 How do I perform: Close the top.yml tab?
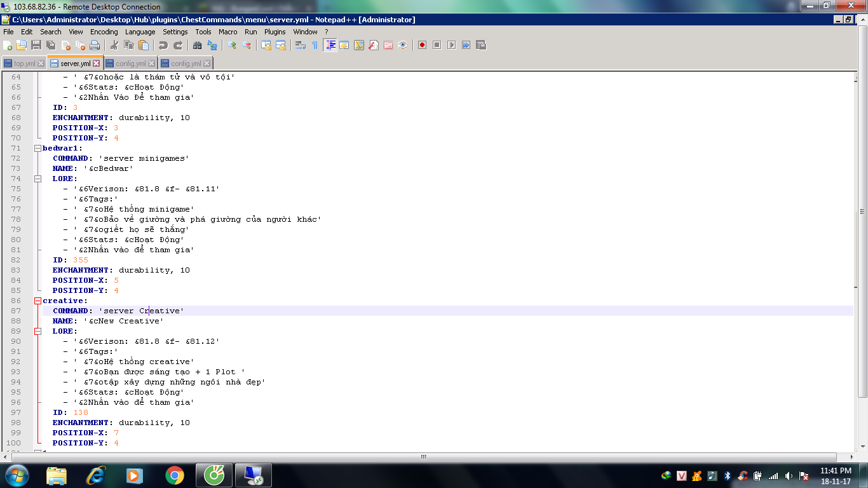[x=41, y=64]
